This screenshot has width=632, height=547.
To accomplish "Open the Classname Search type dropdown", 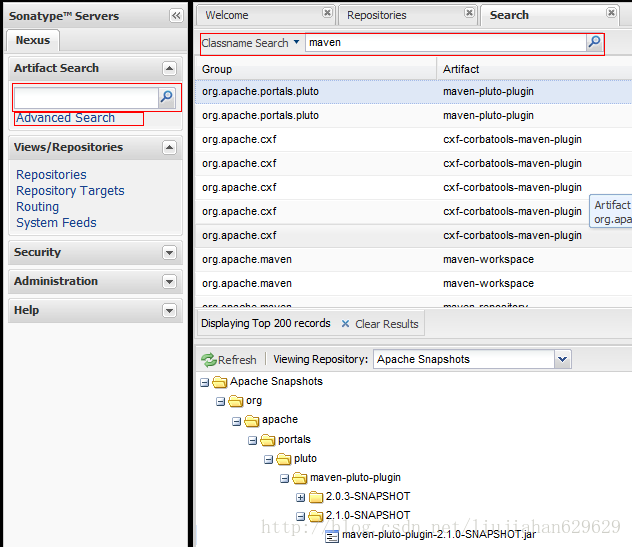I will pyautogui.click(x=297, y=42).
